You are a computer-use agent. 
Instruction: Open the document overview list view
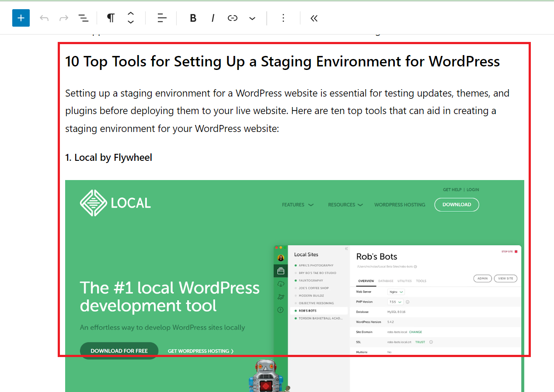click(83, 18)
